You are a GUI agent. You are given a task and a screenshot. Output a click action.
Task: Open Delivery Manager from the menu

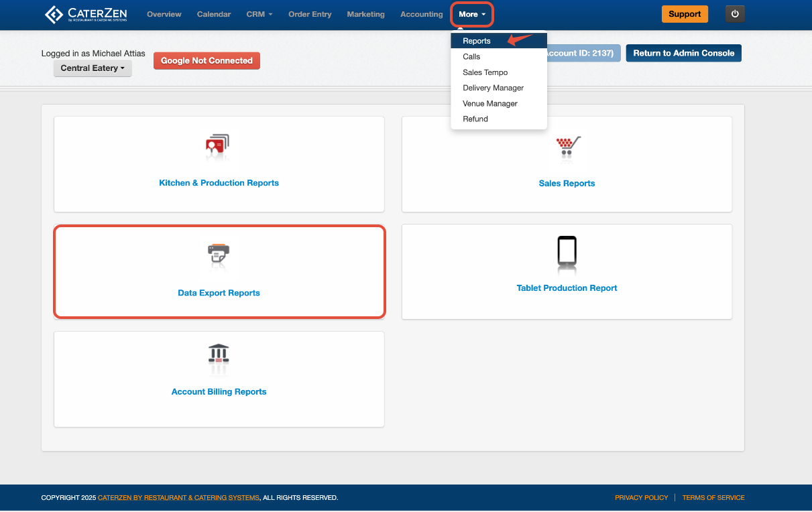tap(499, 88)
